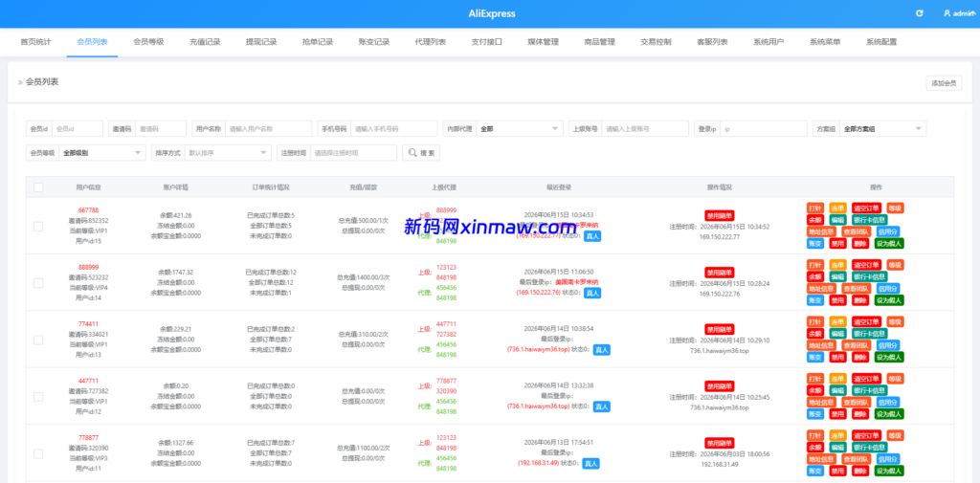Image resolution: width=980 pixels, height=483 pixels.
Task: Tick the select-all checkbox in table header
Action: pyautogui.click(x=38, y=187)
